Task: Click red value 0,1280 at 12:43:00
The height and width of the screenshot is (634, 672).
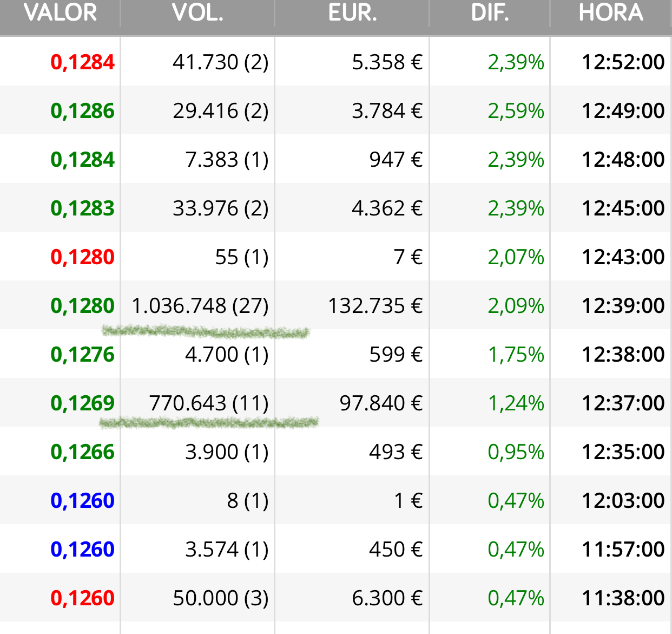Action: 82,257
